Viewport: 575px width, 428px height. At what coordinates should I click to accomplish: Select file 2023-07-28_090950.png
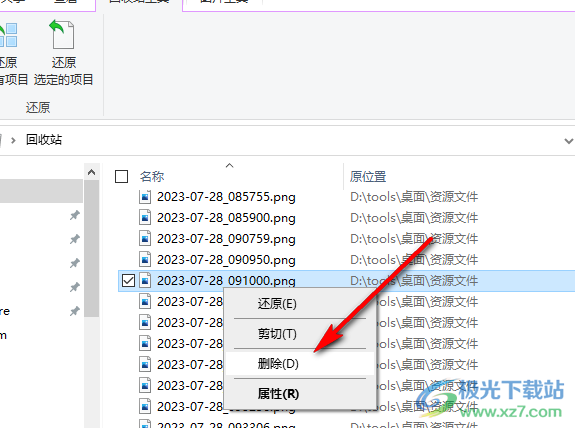click(226, 260)
